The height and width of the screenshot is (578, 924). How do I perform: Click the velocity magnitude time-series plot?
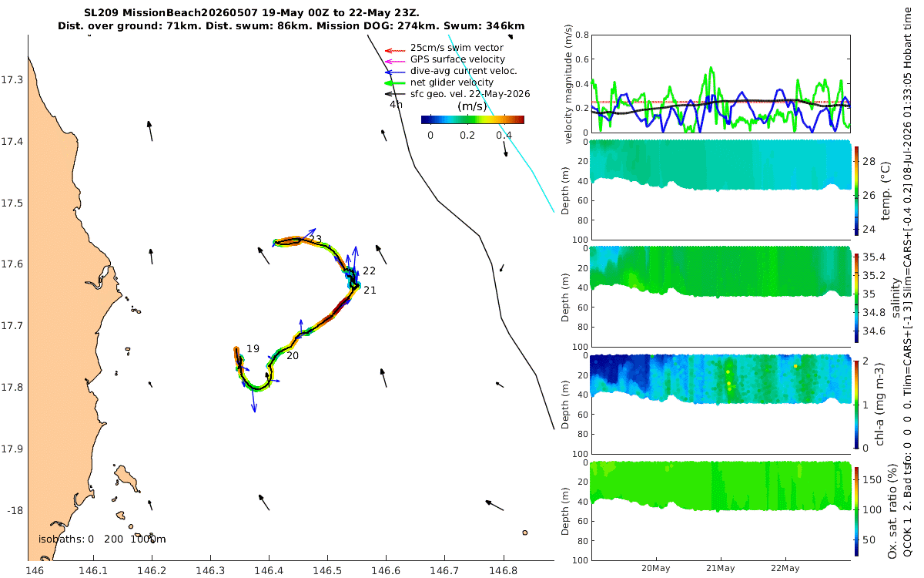[x=719, y=84]
